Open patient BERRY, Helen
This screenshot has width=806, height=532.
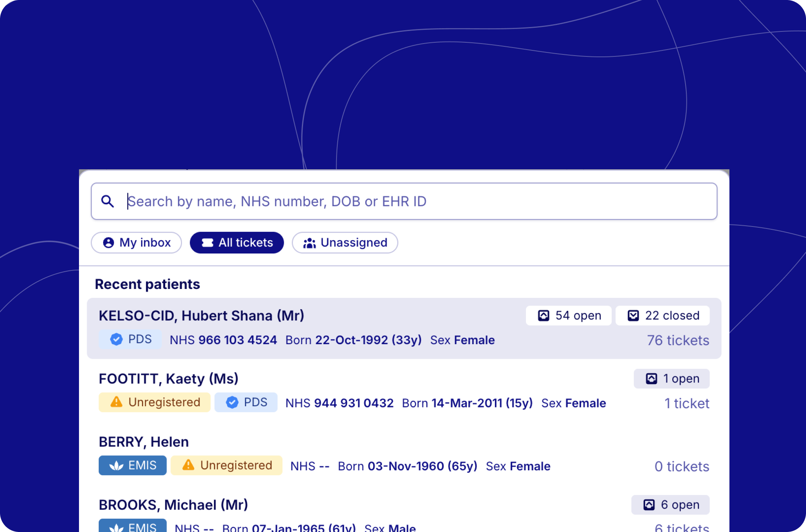tap(404, 454)
